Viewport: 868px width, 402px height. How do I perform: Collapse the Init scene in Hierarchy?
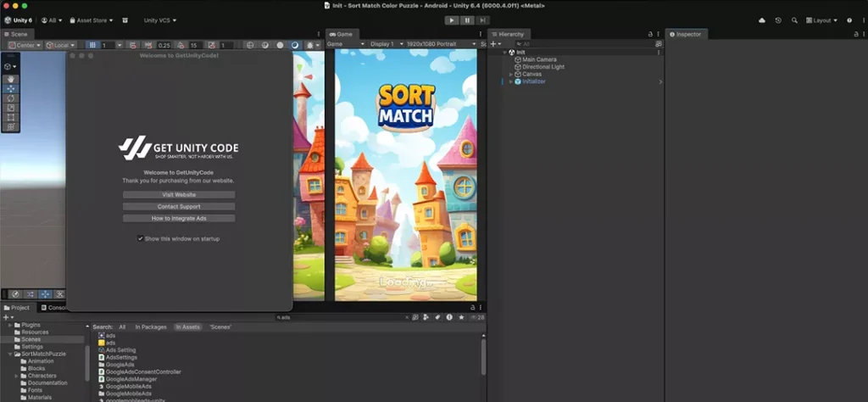point(505,52)
